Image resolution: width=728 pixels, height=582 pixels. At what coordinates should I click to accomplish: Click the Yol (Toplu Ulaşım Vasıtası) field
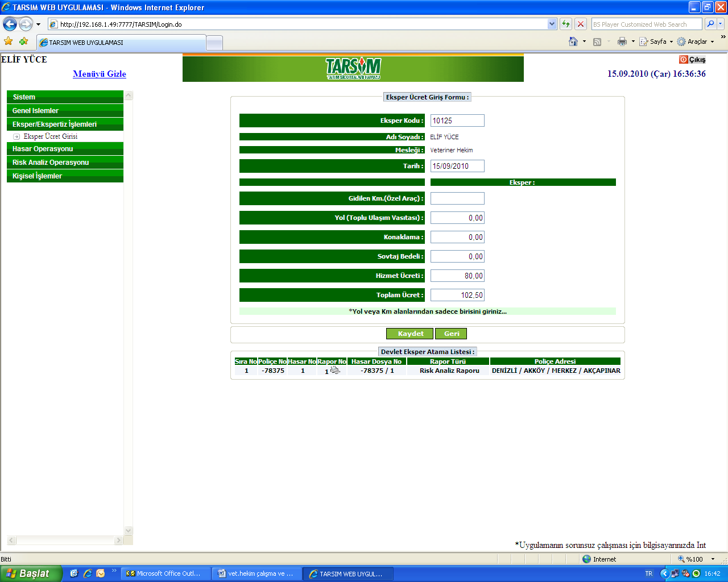457,218
